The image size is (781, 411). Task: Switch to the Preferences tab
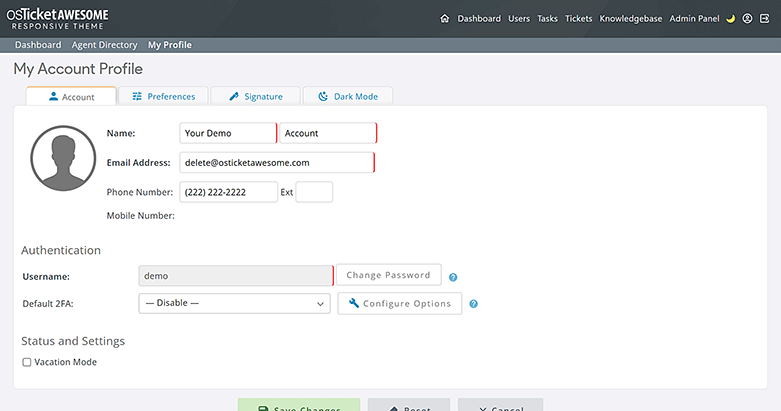163,96
